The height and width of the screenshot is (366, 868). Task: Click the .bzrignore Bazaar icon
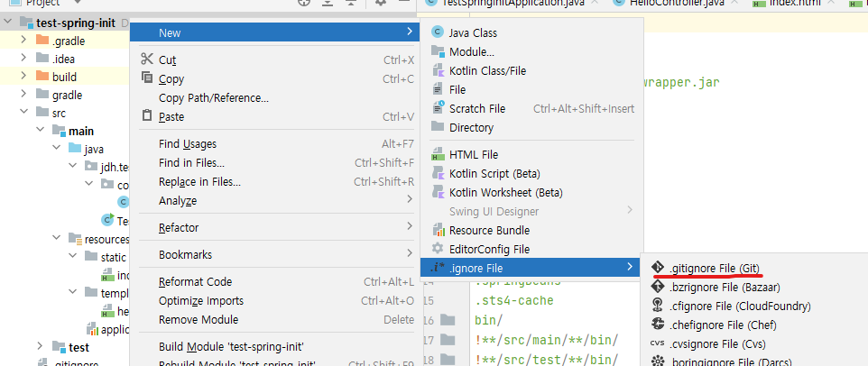[x=657, y=287]
